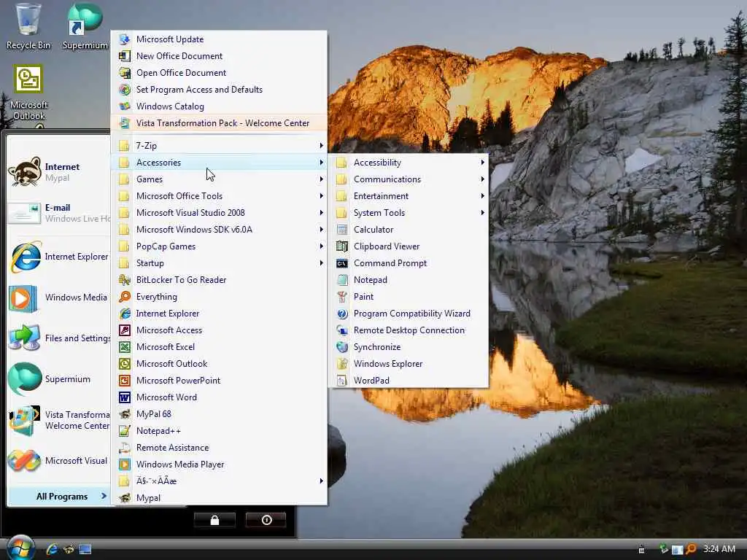Click BitLocker To Go Reader icon

124,280
